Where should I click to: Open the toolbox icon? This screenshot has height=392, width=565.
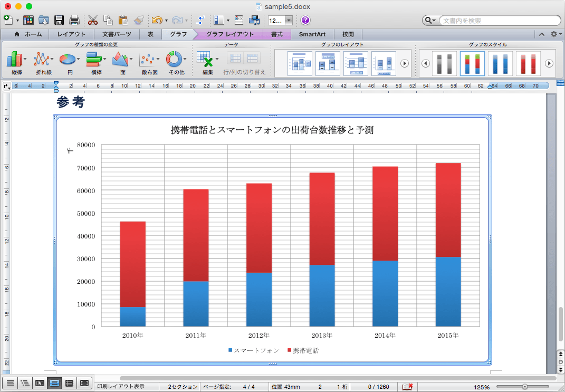pyautogui.click(x=238, y=20)
